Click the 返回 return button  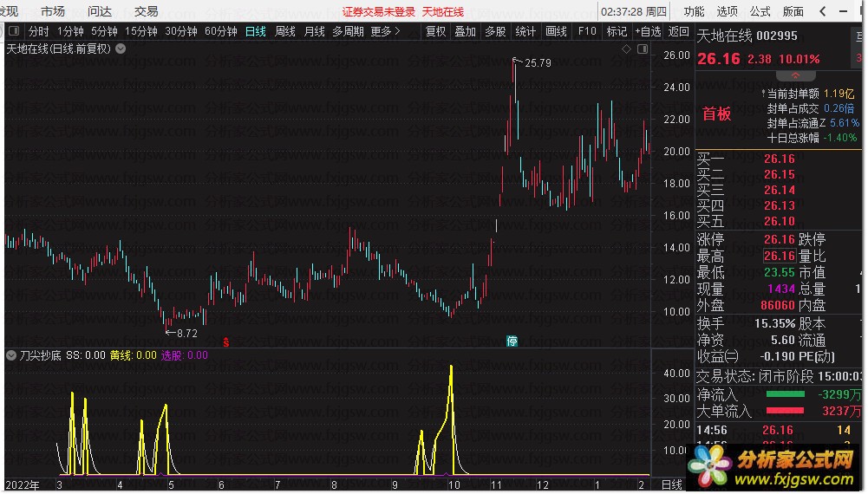pyautogui.click(x=679, y=31)
